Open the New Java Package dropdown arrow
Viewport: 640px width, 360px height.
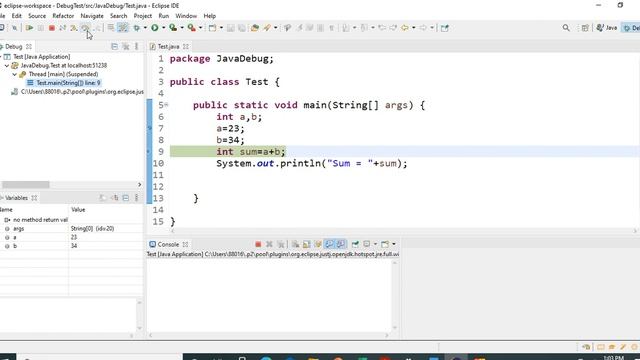pyautogui.click(x=221, y=28)
